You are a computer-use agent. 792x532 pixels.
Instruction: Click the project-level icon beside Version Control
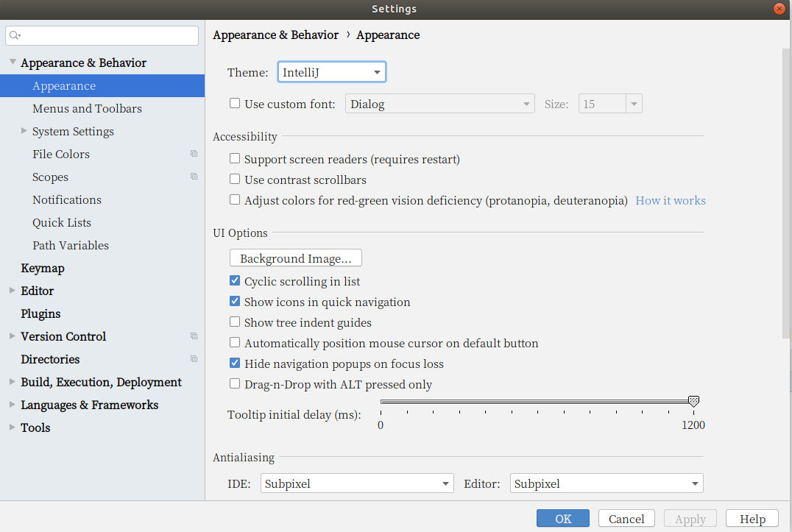(x=194, y=336)
